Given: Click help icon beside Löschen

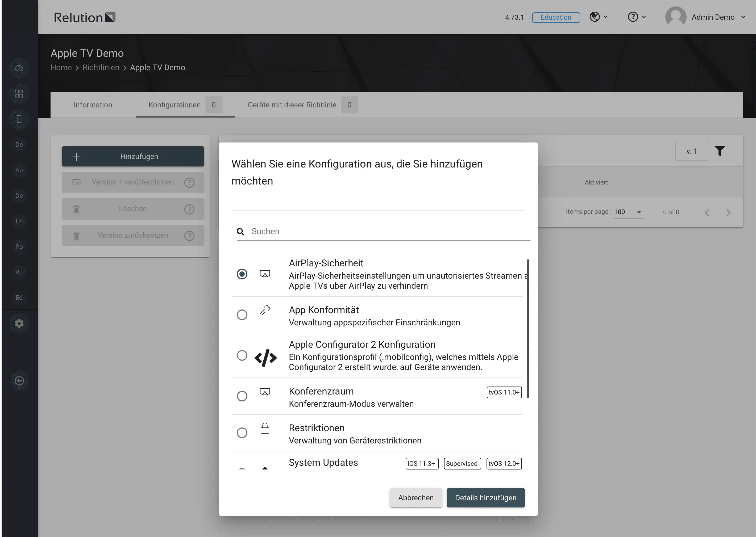Looking at the screenshot, I should tap(189, 209).
